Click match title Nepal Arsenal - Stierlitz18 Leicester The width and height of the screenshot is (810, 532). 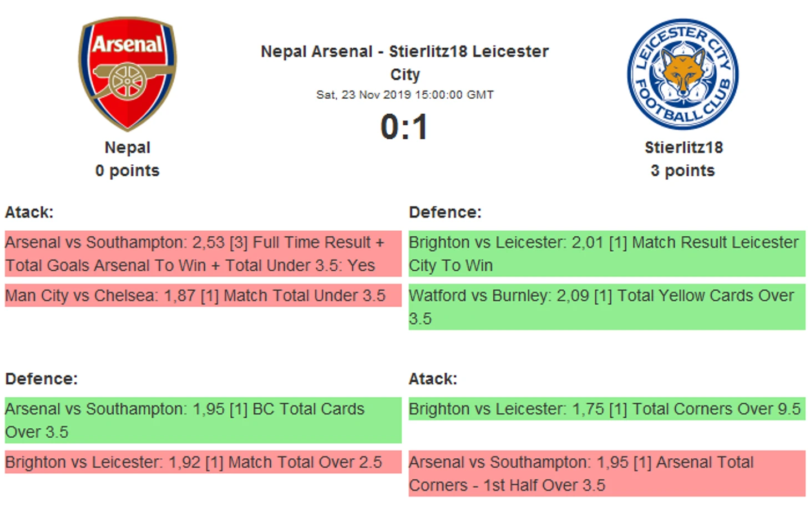[x=404, y=52]
